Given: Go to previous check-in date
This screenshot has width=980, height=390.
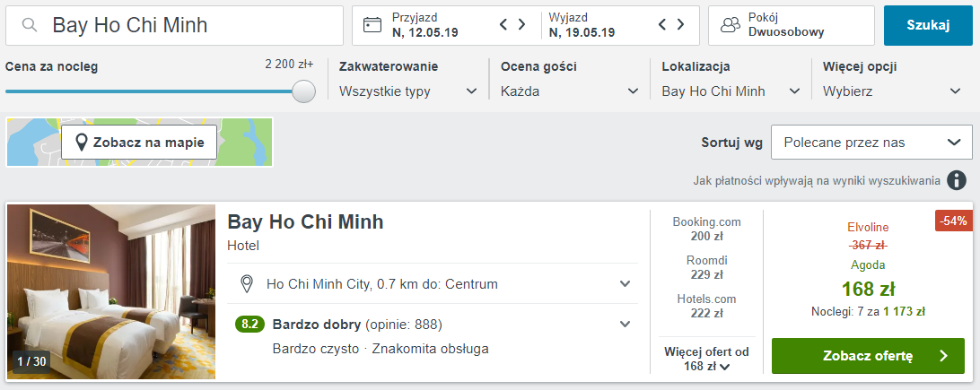Looking at the screenshot, I should [x=504, y=24].
